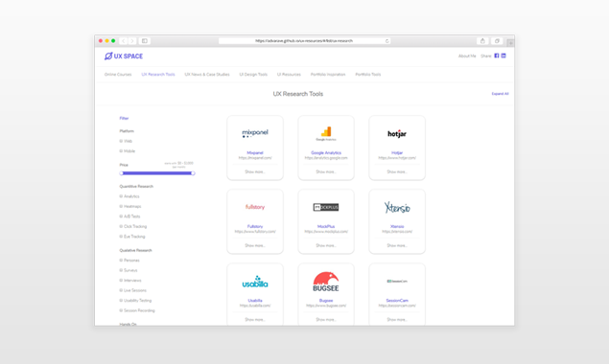
Task: Enable the Mobile platform checkbox
Action: coord(121,151)
